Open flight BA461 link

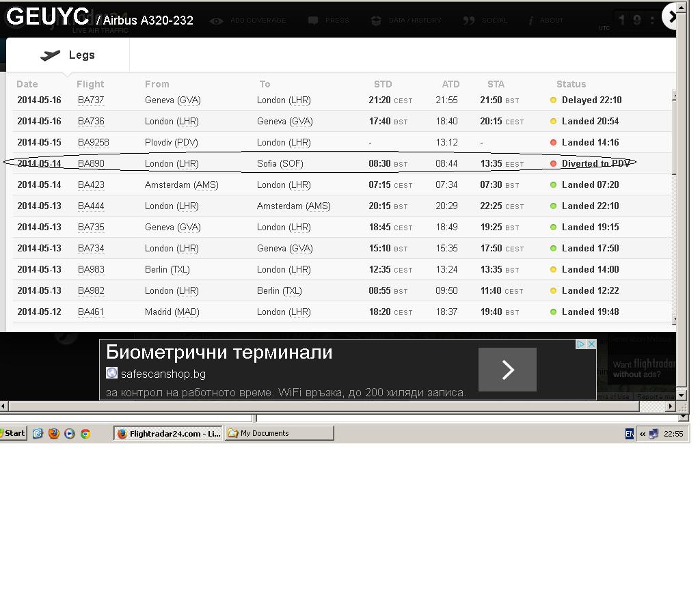pyautogui.click(x=91, y=312)
